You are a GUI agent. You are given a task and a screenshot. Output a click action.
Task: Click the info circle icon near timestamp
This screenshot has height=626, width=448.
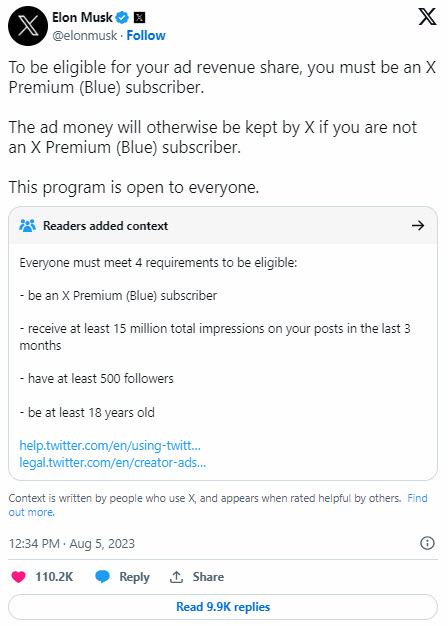(x=427, y=543)
